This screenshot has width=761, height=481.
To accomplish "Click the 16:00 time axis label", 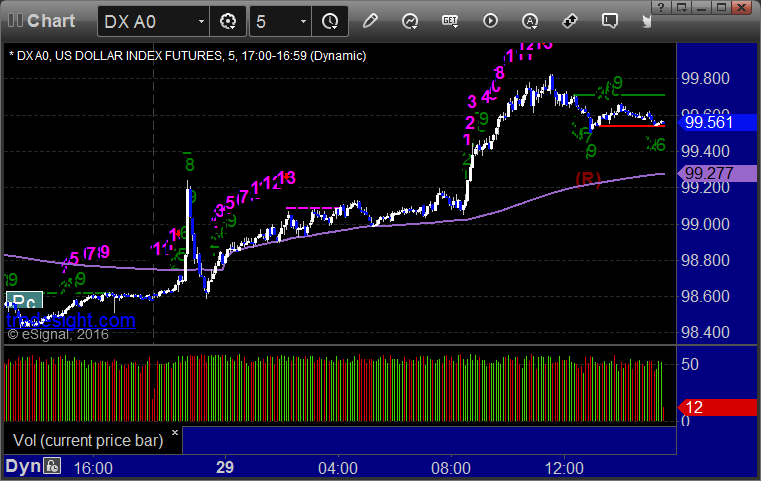I will point(93,468).
